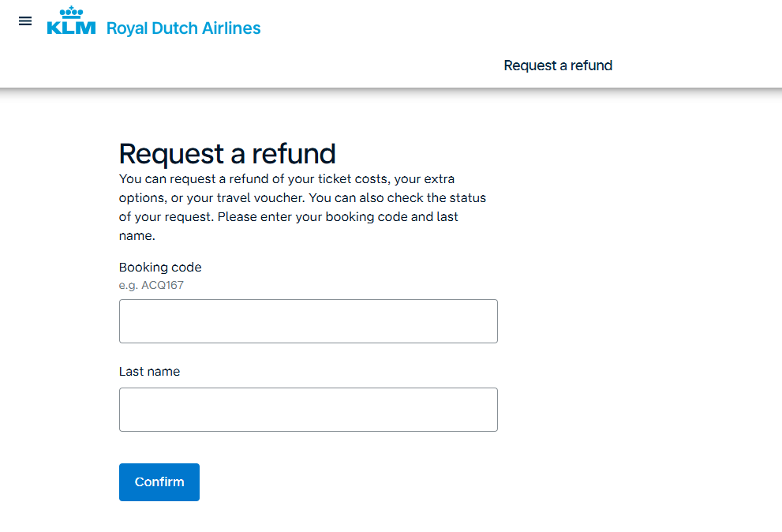
Task: Click the word 'refund' in the header tab
Action: pos(592,66)
